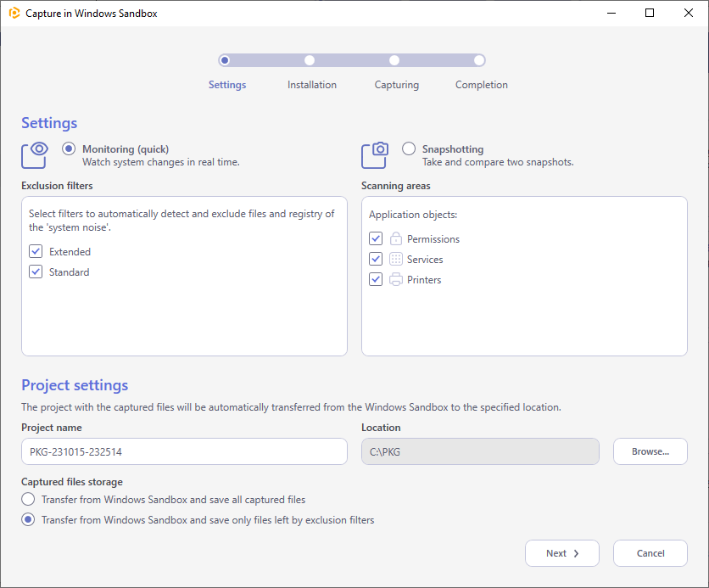Click the Project name input field
709x588 pixels.
pos(185,451)
